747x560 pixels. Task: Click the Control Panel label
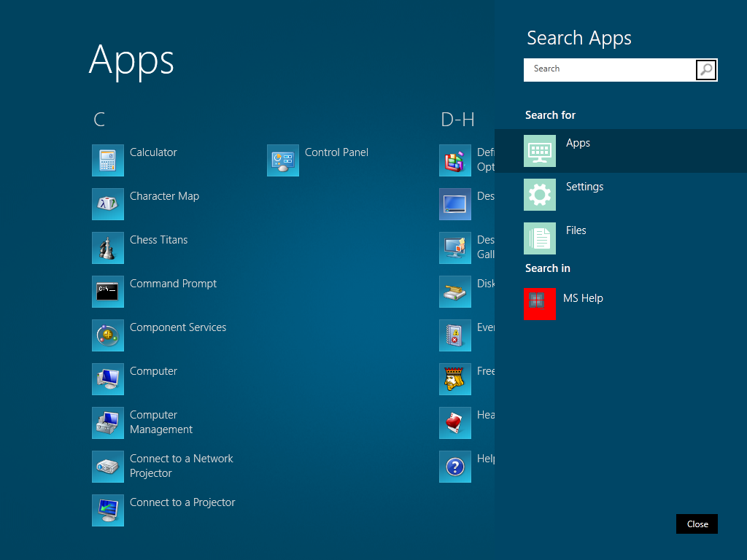click(336, 152)
